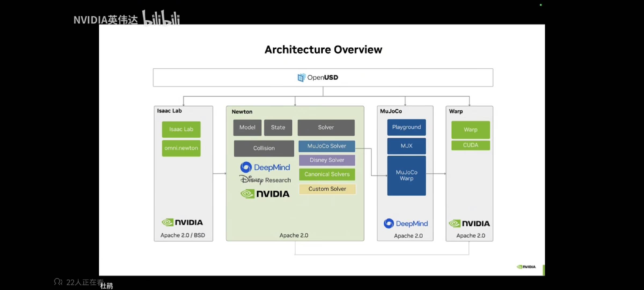Click the Collision gray block
Viewport: 644px width, 290px height.
(x=264, y=148)
